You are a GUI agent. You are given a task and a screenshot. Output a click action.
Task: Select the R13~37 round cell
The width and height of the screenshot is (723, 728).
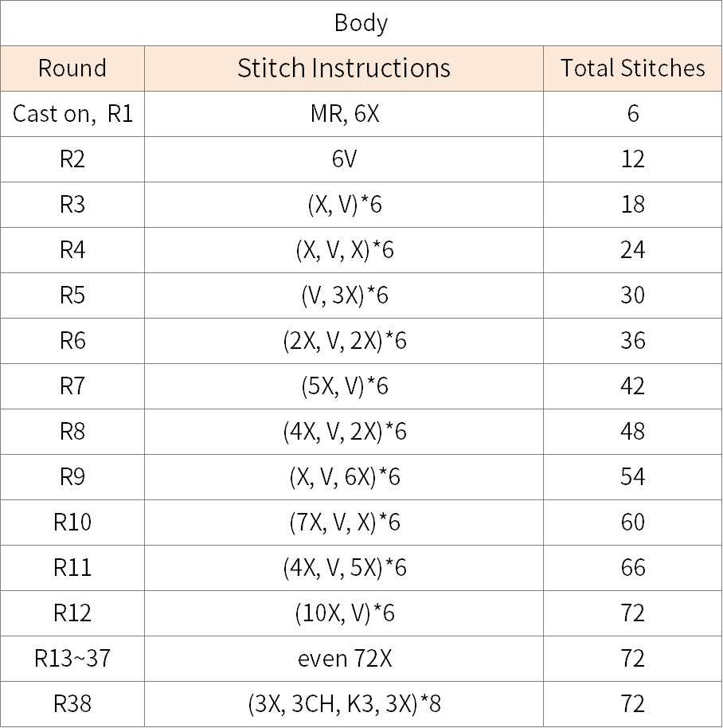[72, 659]
